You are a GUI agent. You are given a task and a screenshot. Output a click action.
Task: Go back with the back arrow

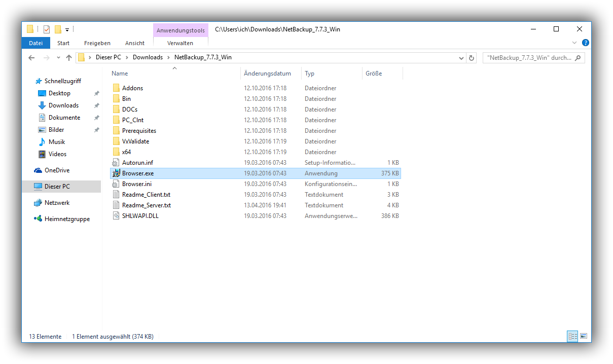[31, 58]
